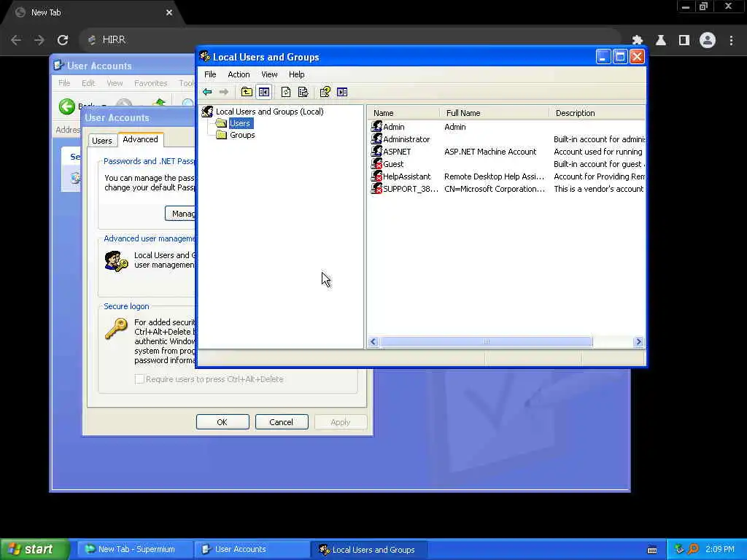The width and height of the screenshot is (747, 560).
Task: Tick Require users to press Ctrl+Alt+Delete checkbox
Action: click(139, 379)
